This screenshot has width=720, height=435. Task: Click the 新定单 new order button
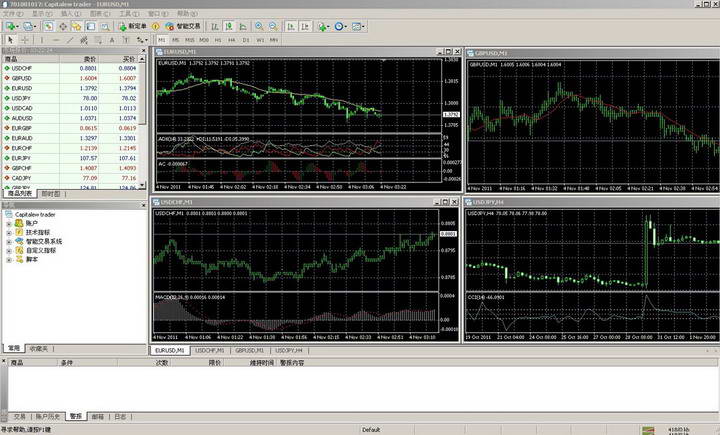tap(132, 27)
